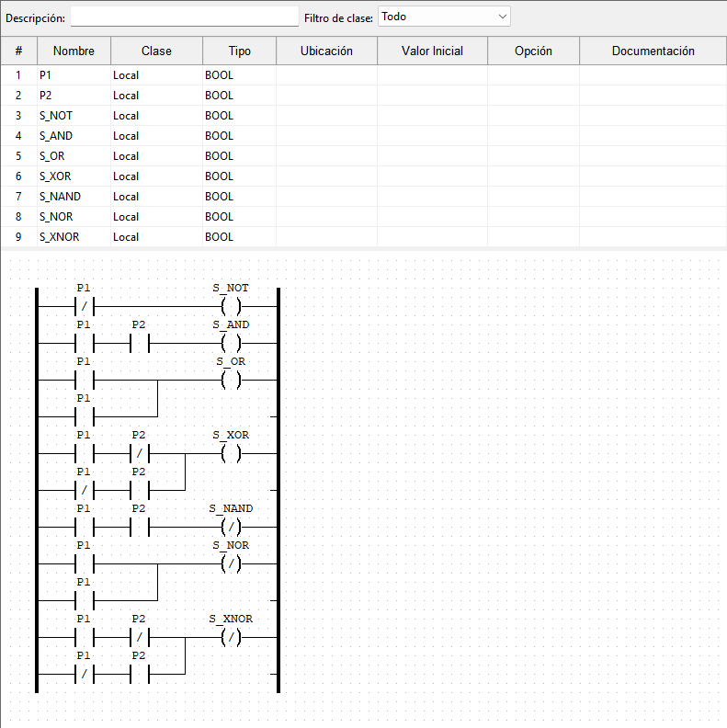Click the P2 contact in S_AND rung

click(x=140, y=343)
